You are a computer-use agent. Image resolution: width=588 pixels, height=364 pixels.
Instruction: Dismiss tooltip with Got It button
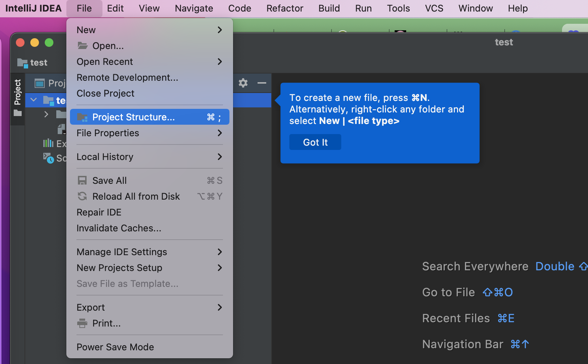pos(315,142)
